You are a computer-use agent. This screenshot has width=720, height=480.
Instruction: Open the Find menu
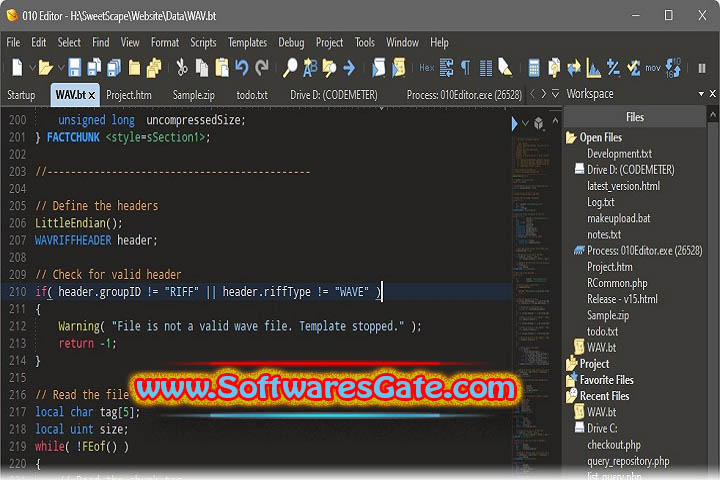click(x=101, y=43)
